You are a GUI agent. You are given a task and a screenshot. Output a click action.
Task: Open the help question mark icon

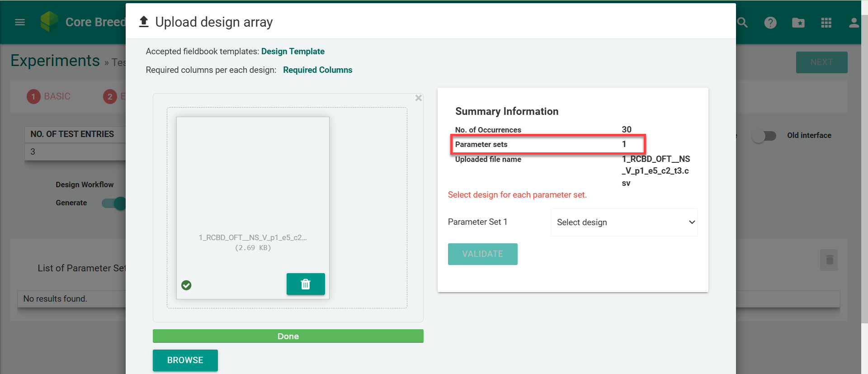click(770, 23)
